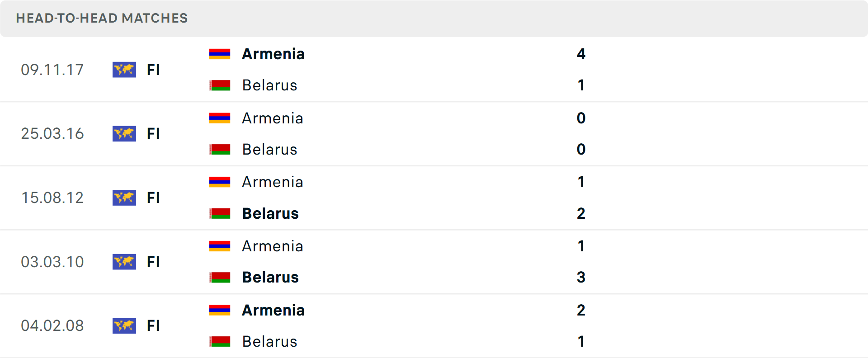Screen dimensions: 868x358
Task: Click the world map FI icon for 25.03.16
Action: pyautogui.click(x=124, y=133)
